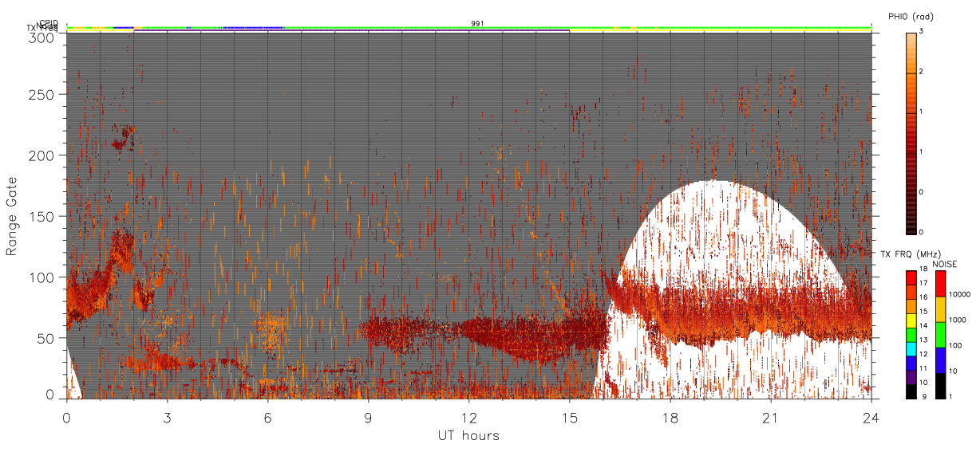Click the red 17–18 MHz TX FRQ swatch
This screenshot has height=452, width=980.
pyautogui.click(x=911, y=278)
